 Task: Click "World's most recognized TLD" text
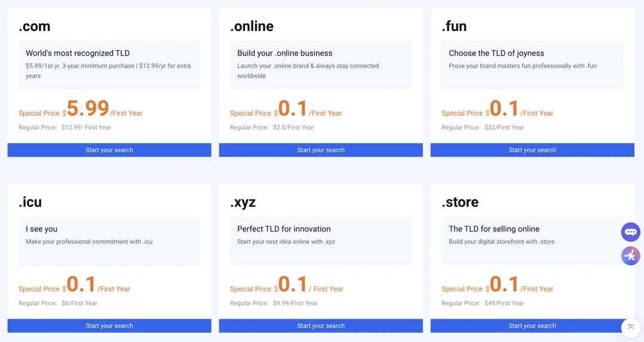pos(78,53)
